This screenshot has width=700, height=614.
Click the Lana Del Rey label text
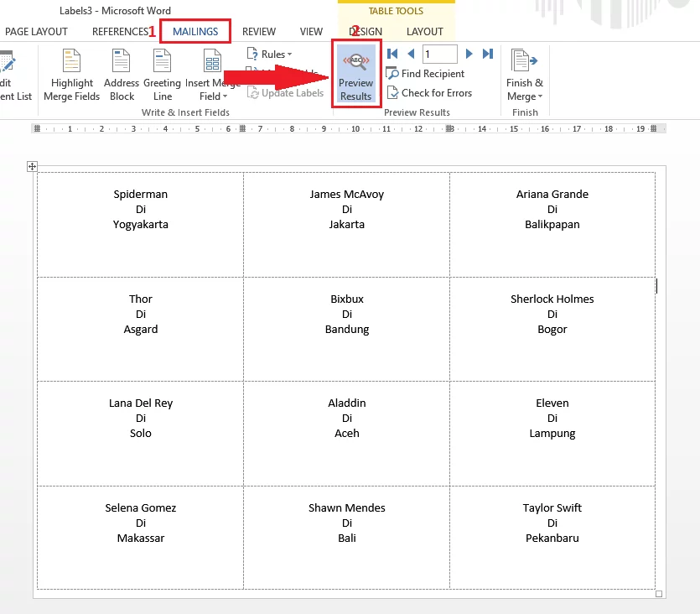tap(141, 403)
